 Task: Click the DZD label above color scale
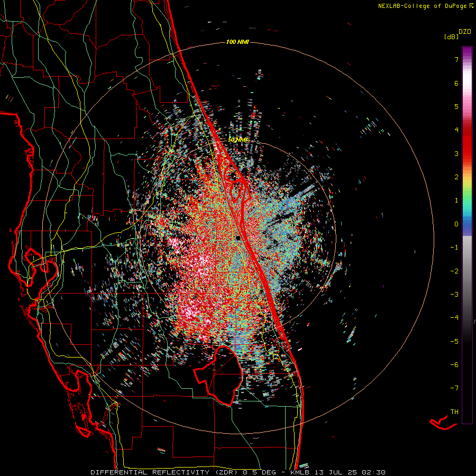[465, 32]
